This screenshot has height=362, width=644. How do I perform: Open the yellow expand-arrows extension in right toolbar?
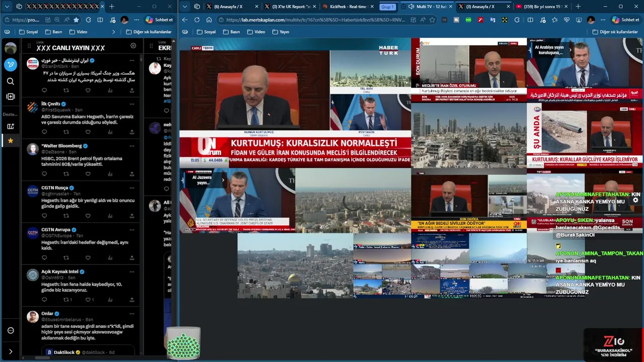pos(505,20)
